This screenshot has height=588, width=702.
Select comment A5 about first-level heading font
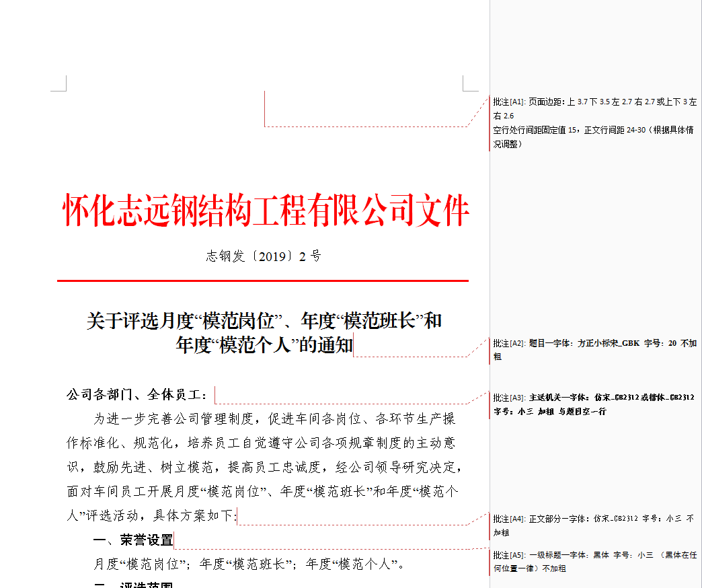point(594,561)
